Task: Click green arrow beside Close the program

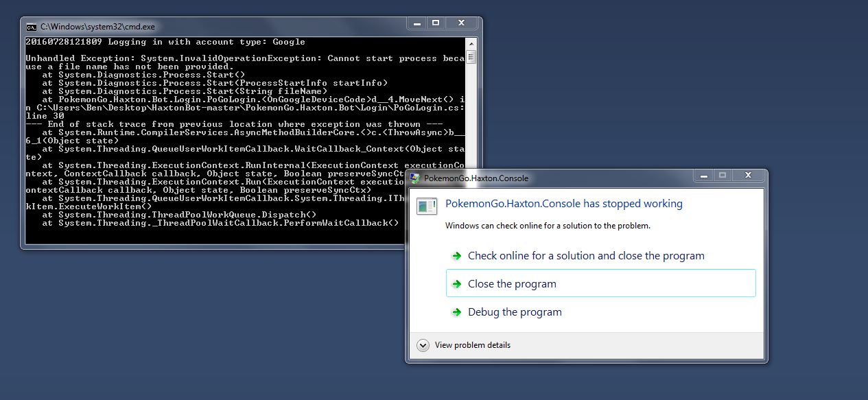Action: (456, 284)
